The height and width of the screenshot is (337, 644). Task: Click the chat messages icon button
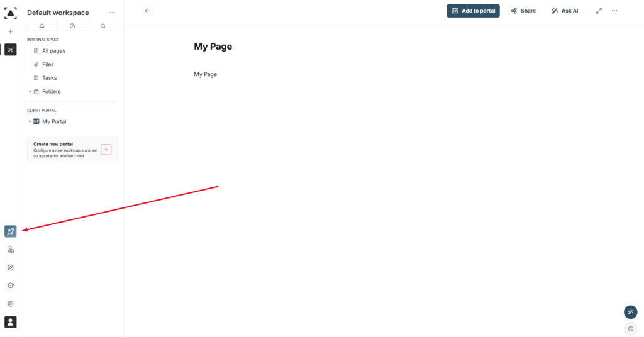72,26
